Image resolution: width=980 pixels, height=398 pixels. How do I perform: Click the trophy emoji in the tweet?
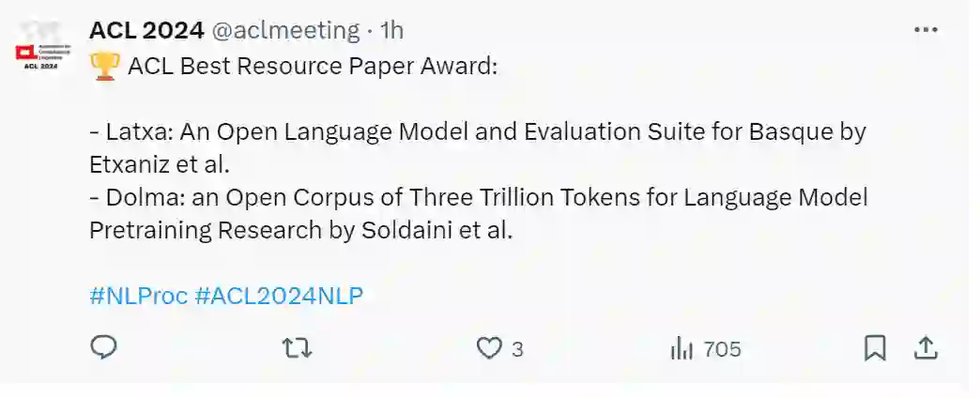[x=104, y=67]
